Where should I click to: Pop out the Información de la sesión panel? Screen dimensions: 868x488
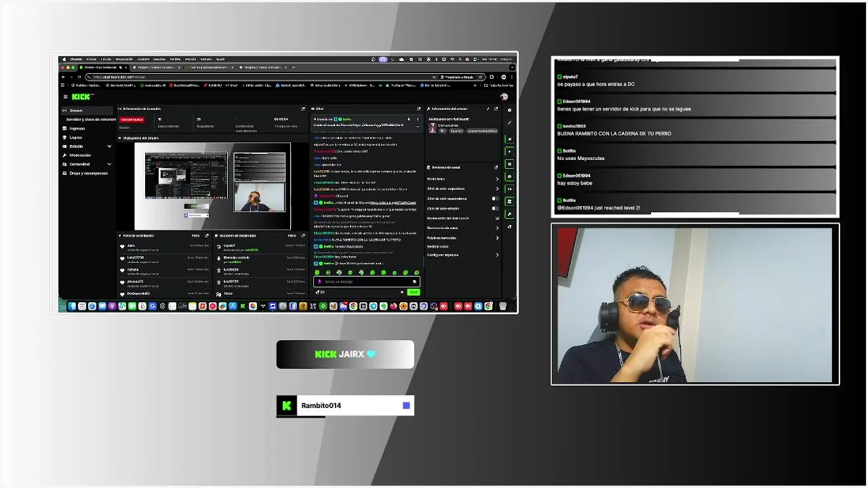(x=303, y=108)
